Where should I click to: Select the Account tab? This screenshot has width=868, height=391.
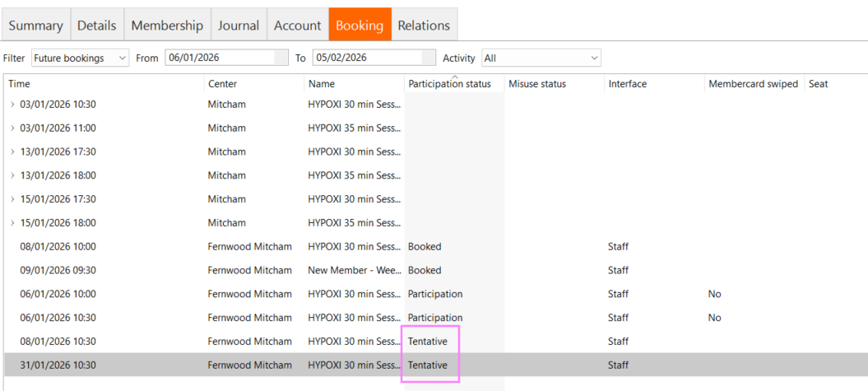click(x=297, y=26)
